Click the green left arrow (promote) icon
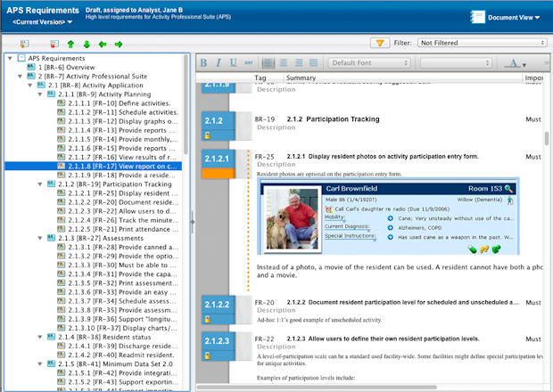The height and width of the screenshot is (392, 553). point(103,45)
